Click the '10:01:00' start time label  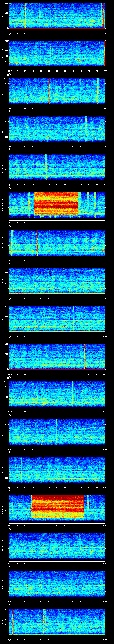coord(9,33)
